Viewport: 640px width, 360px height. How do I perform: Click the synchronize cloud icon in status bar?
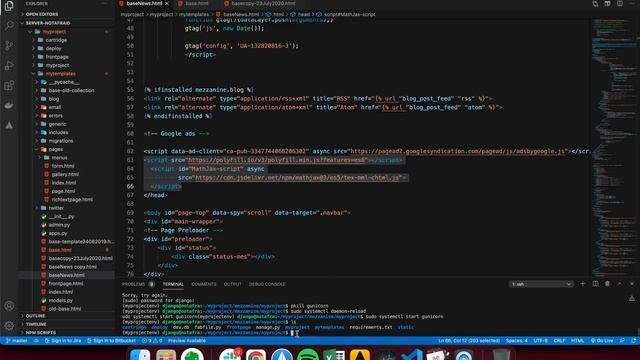point(36,340)
